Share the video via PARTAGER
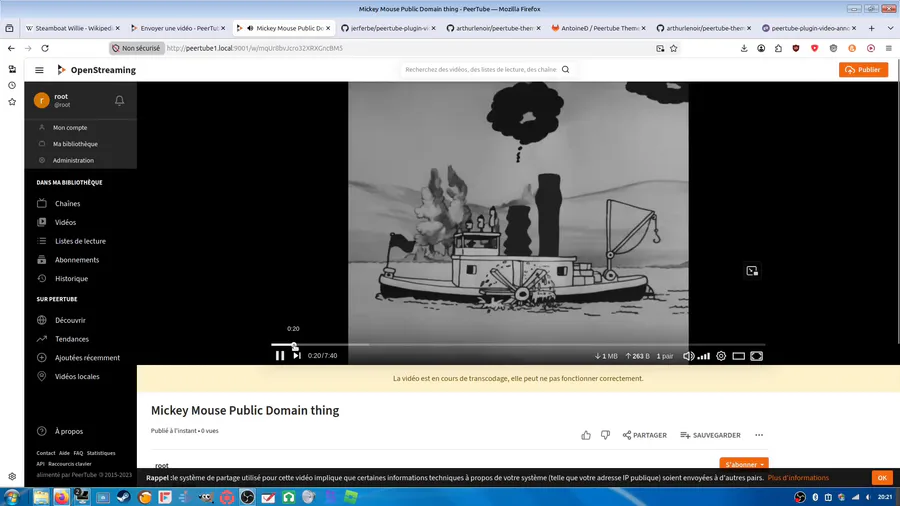The image size is (900, 506). pyautogui.click(x=645, y=435)
